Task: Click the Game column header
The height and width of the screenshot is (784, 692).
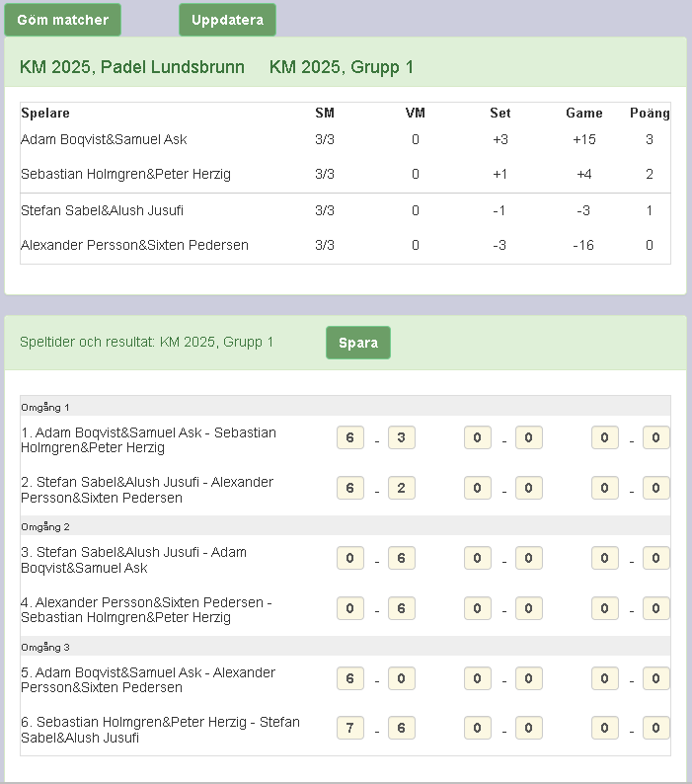Action: point(583,114)
